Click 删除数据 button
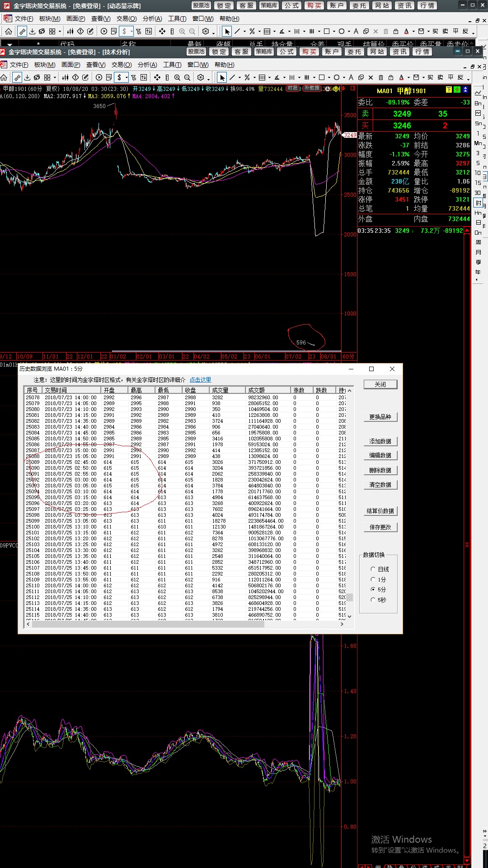 pos(380,470)
